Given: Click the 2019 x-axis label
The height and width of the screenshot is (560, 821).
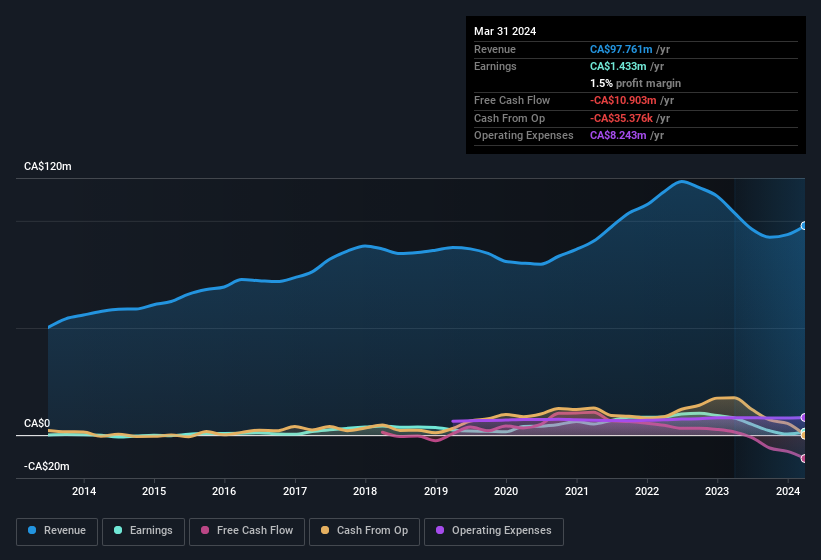Looking at the screenshot, I should [x=436, y=491].
